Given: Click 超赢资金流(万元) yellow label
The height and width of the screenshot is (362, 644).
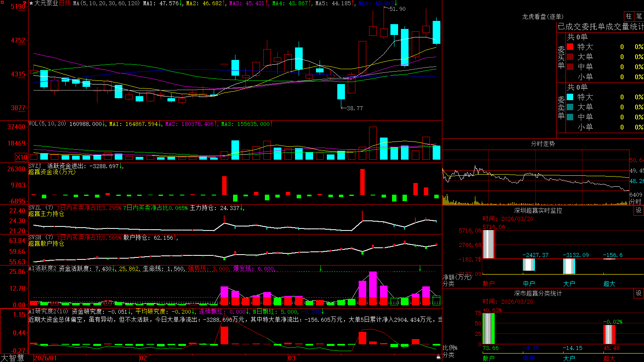Looking at the screenshot, I should click(52, 172).
